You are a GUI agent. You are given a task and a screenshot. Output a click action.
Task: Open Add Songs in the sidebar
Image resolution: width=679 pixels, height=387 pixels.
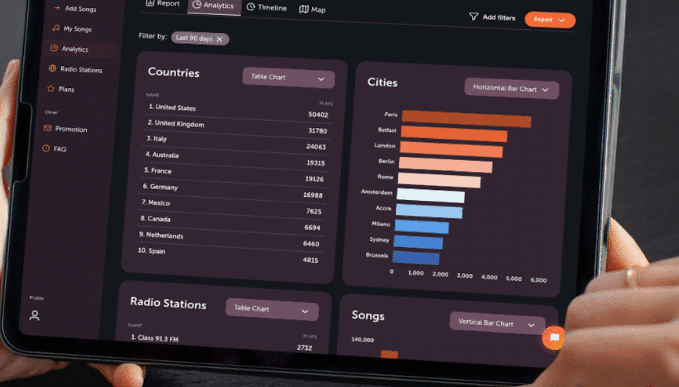75,8
